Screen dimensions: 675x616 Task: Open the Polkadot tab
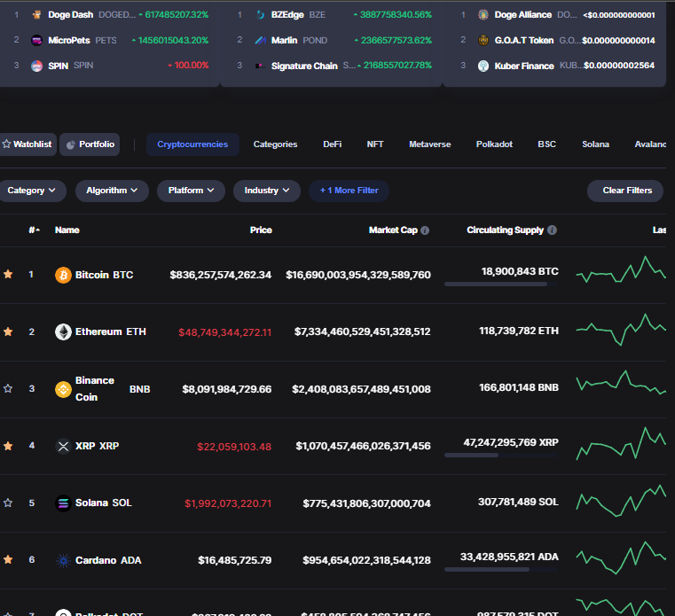coord(494,144)
